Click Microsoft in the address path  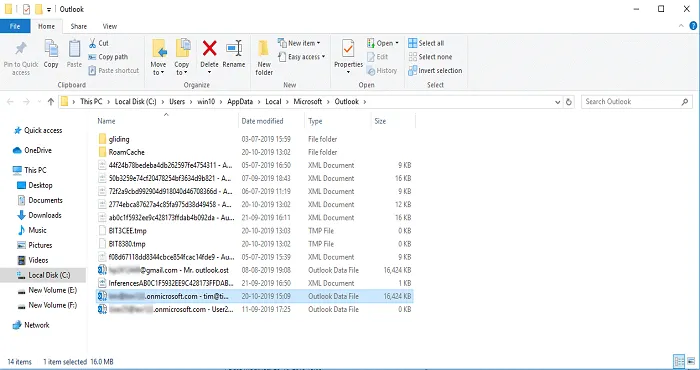308,102
